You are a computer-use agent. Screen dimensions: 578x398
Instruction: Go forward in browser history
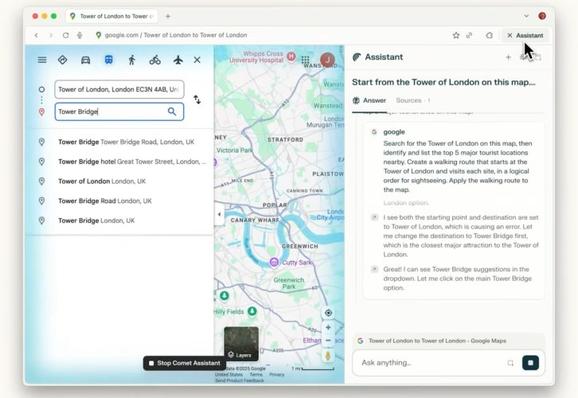coord(51,35)
